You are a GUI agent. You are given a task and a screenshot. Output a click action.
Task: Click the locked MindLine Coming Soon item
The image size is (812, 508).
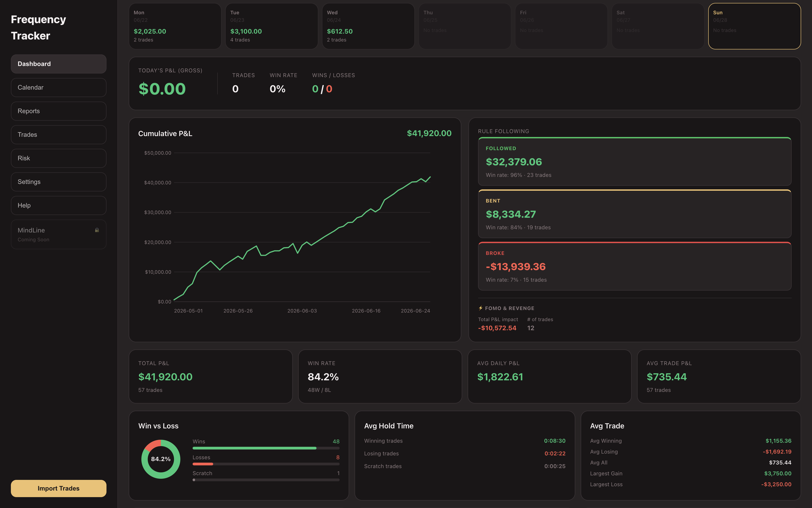coord(58,234)
